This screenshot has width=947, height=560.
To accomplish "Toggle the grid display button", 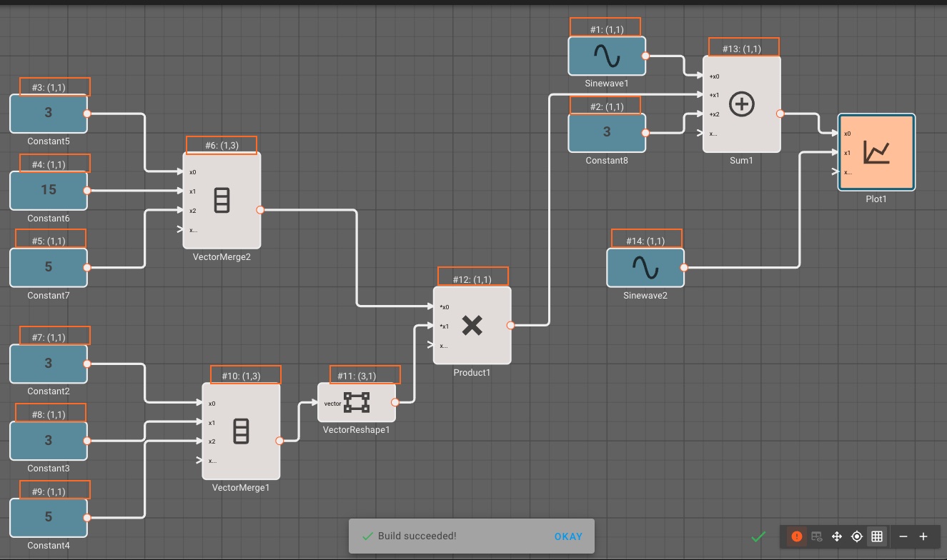I will (x=877, y=536).
